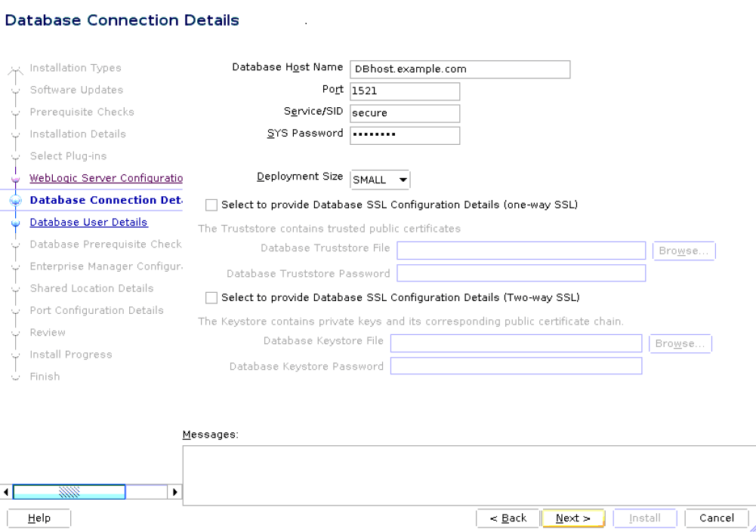Viewport: 756px width, 532px height.
Task: Click Next to continue installation
Action: point(572,518)
